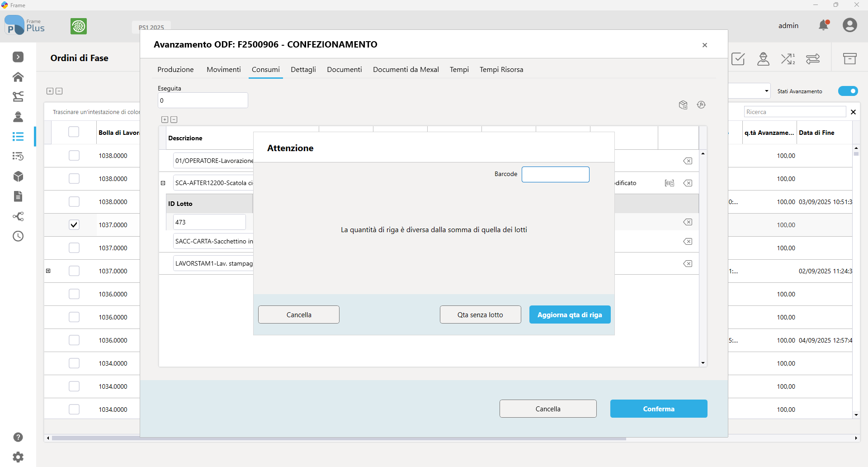Open the dropdown beside Stati Avanzamento

point(767,91)
